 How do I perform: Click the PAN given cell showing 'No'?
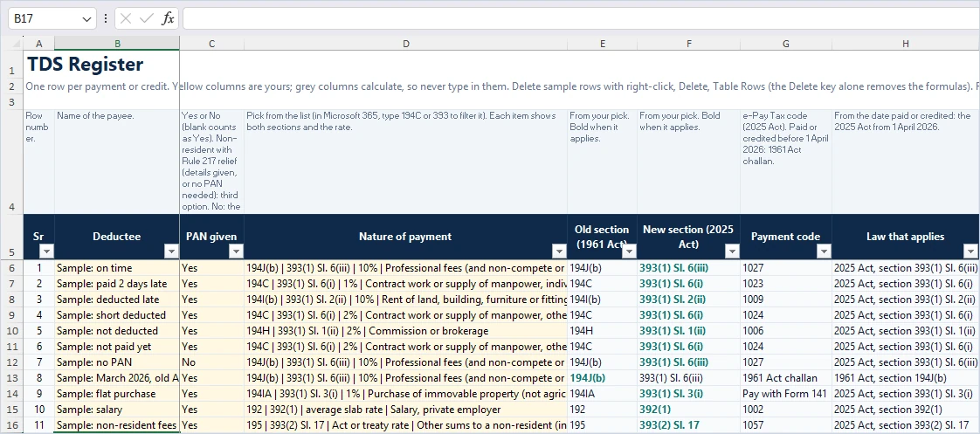pos(212,362)
